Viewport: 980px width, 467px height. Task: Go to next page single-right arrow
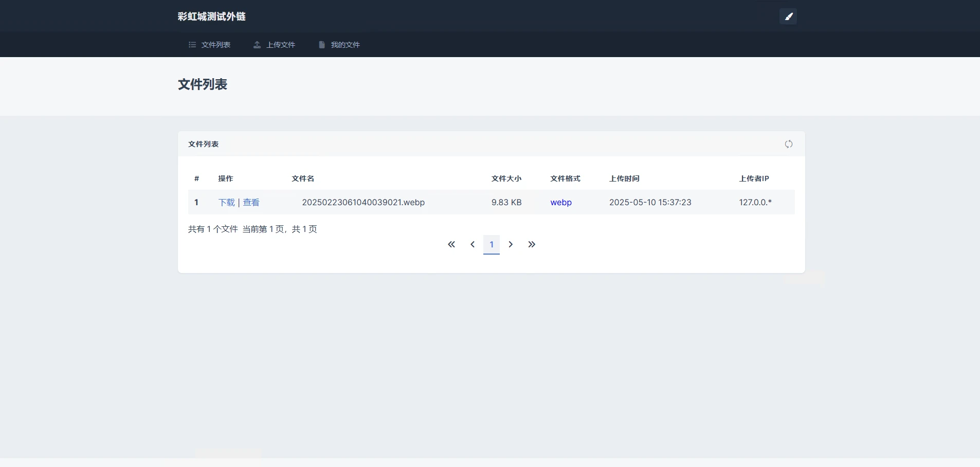tap(511, 244)
